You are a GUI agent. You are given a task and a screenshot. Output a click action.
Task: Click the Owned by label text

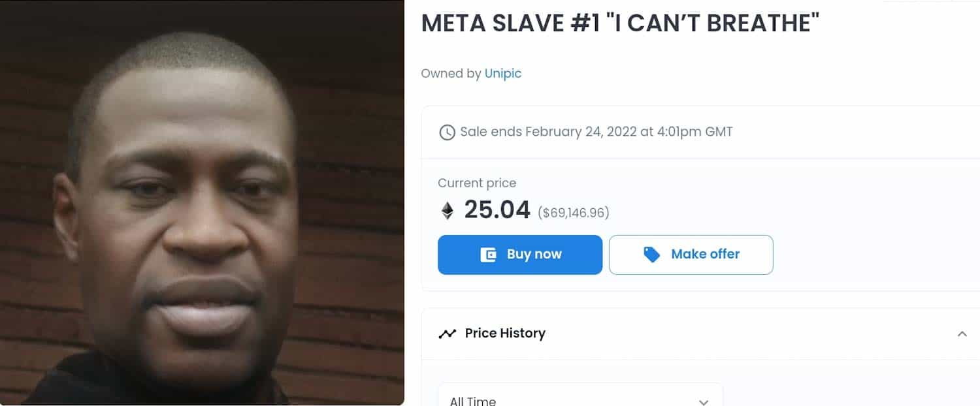[x=451, y=74]
